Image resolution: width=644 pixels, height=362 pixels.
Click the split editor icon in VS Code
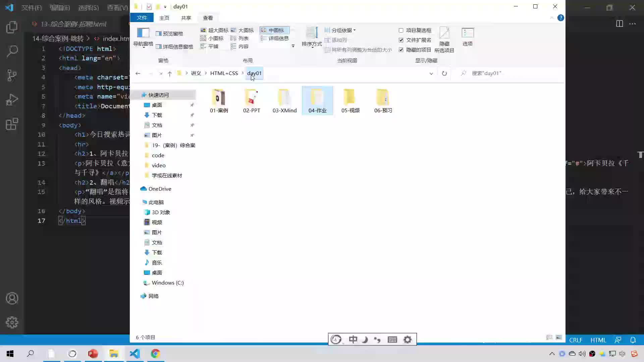[x=620, y=24]
